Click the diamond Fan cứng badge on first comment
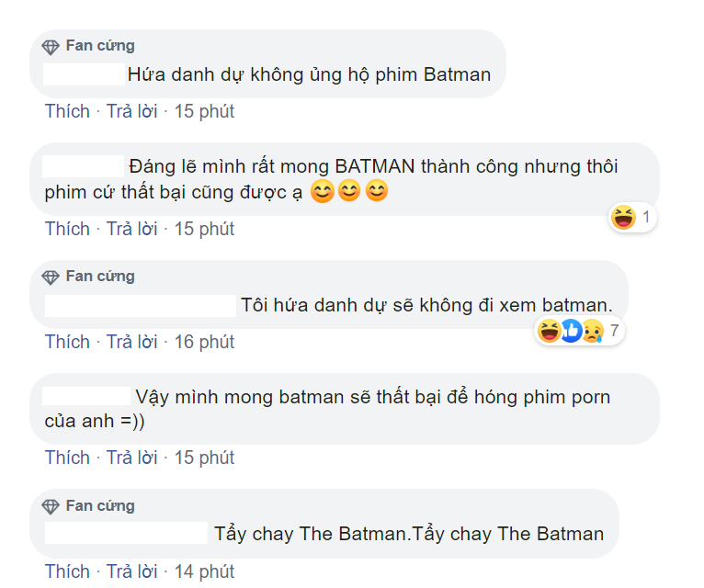Viewport: 704px width, 588px height. click(51, 47)
